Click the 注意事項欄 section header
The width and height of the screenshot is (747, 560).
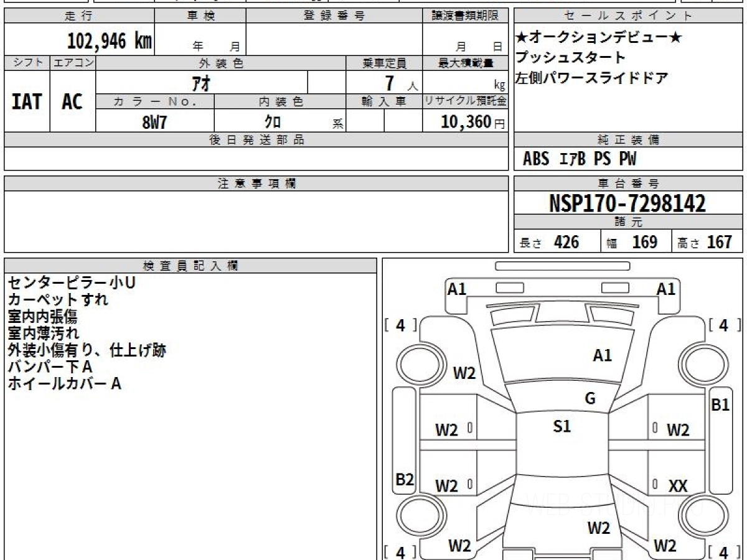pos(256,183)
